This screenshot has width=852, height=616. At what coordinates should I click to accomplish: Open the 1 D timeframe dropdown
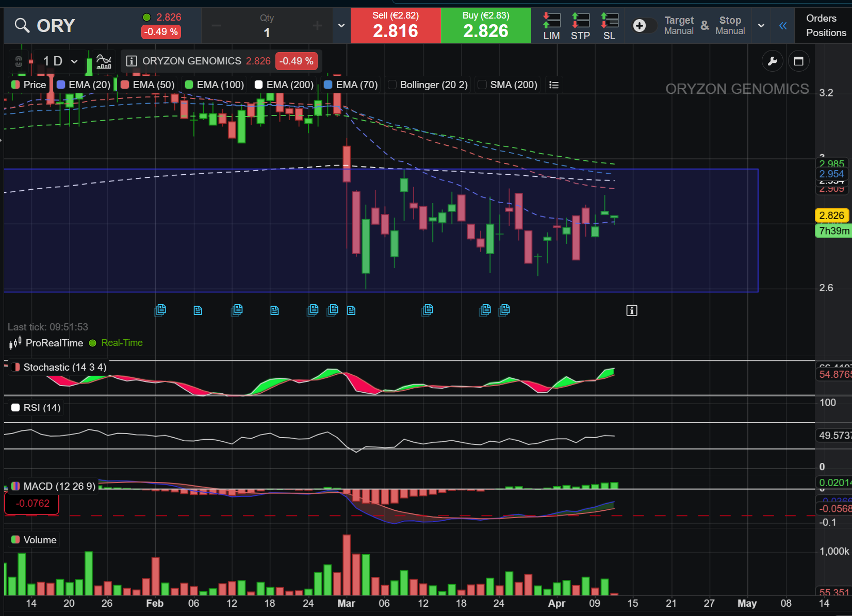(x=60, y=61)
